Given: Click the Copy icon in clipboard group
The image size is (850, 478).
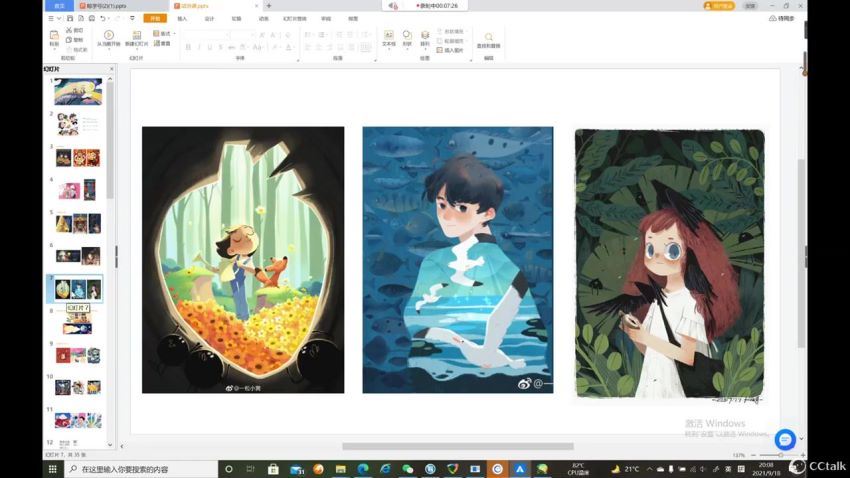Looking at the screenshot, I should [x=69, y=40].
